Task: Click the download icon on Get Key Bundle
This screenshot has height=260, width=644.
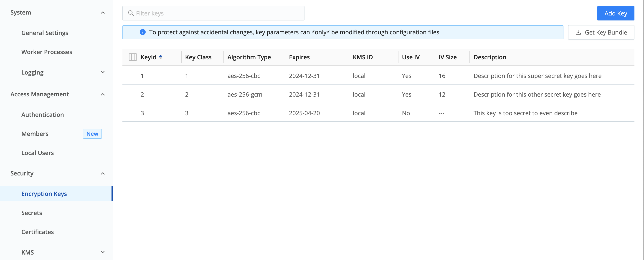Action: point(578,32)
